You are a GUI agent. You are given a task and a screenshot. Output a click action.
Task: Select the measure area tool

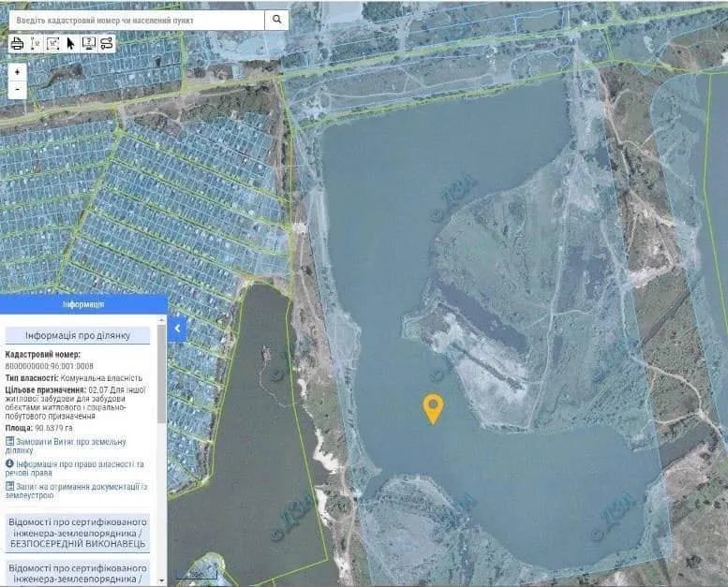click(x=53, y=43)
